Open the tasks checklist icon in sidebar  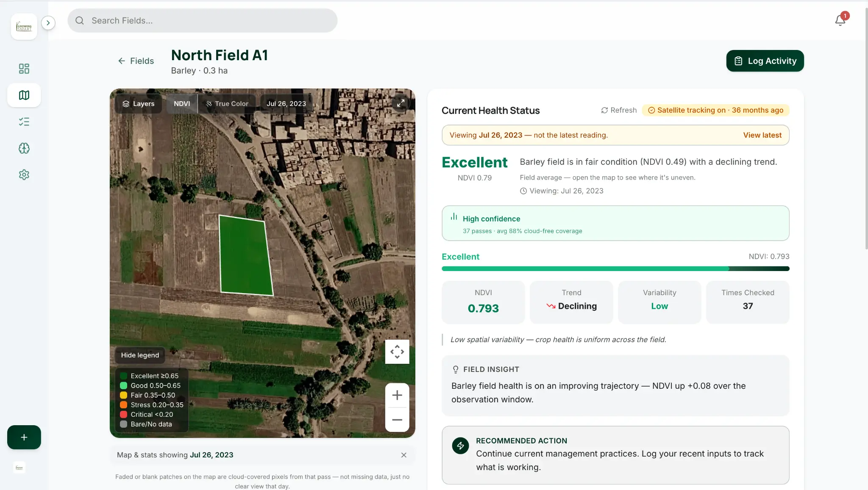pyautogui.click(x=24, y=122)
